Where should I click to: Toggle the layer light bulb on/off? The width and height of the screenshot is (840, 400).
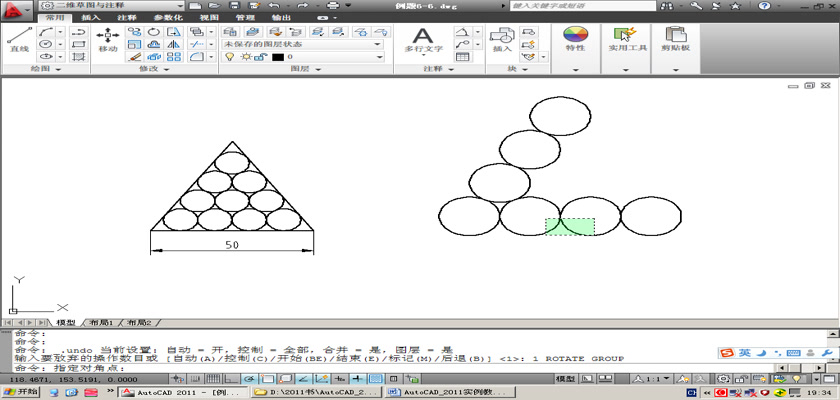pos(229,57)
